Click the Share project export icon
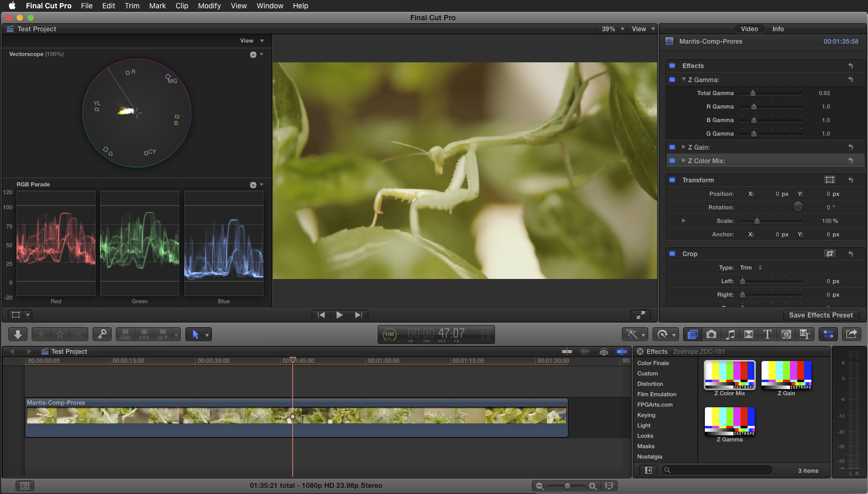Screen dimensions: 868x494 click(851, 335)
